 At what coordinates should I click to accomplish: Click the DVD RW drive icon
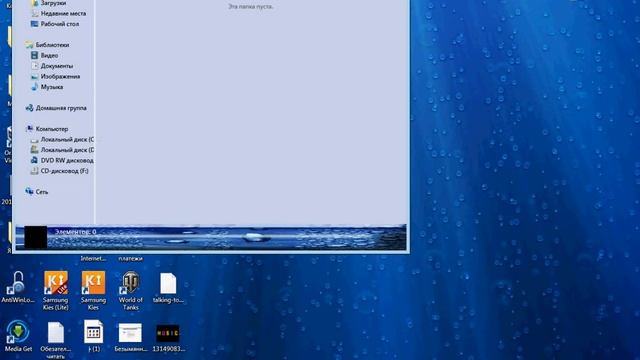[x=35, y=160]
